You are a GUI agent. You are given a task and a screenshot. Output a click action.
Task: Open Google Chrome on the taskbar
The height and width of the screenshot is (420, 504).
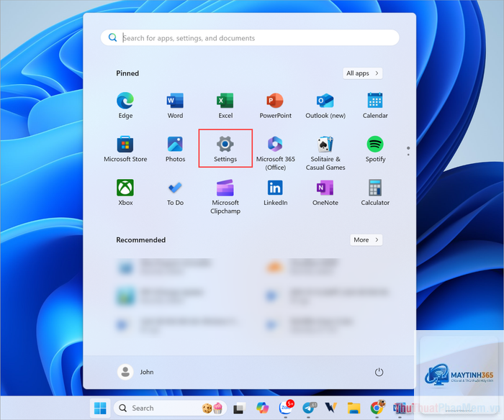pyautogui.click(x=377, y=408)
